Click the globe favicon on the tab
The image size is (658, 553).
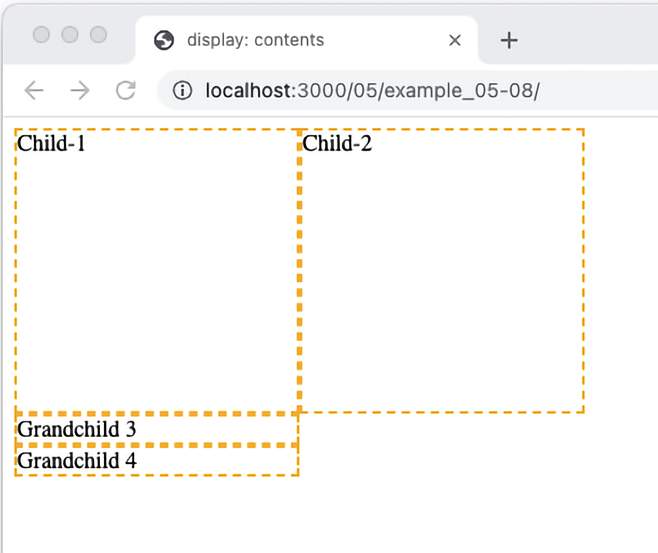164,40
